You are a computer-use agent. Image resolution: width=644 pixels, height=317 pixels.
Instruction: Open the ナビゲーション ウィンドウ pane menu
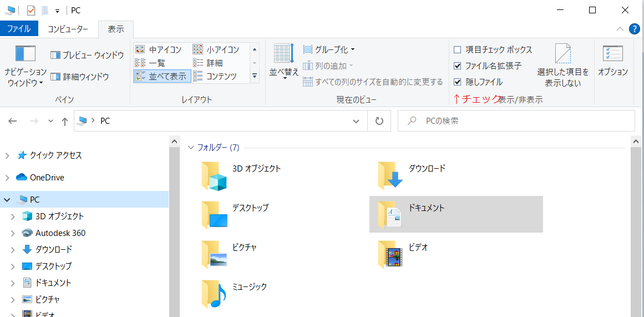26,67
